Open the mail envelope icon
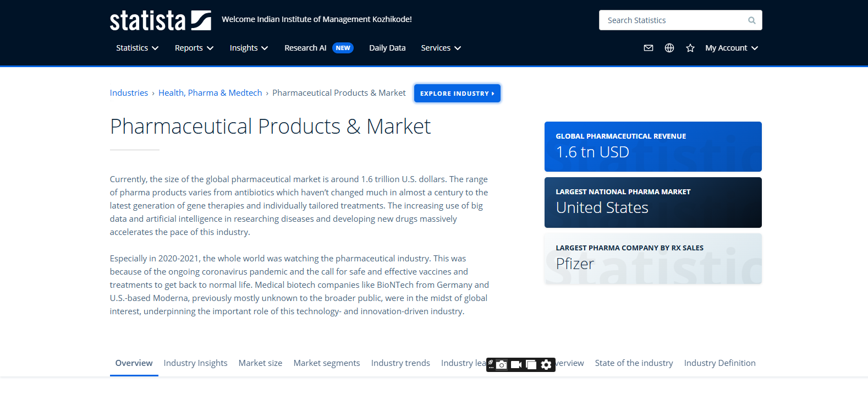868x405 pixels. [x=649, y=48]
